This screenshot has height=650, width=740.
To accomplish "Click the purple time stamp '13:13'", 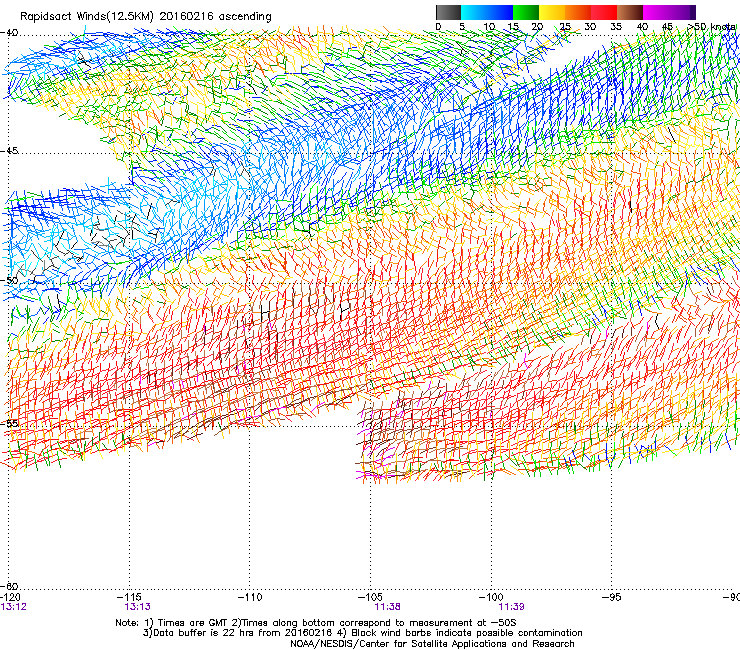I will (x=137, y=607).
